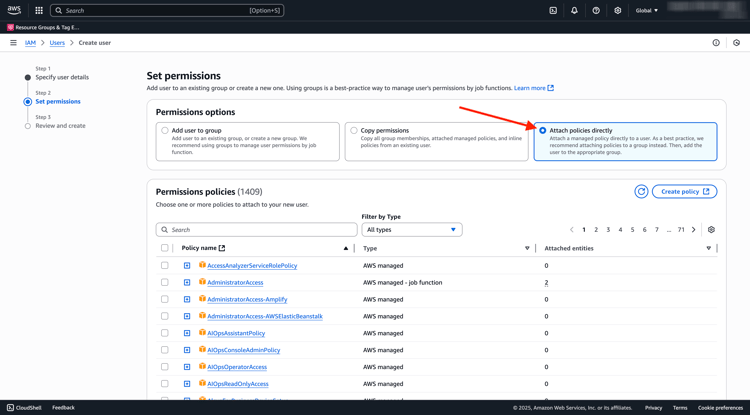
Task: Jump to page 2 of policies
Action: [596, 229]
